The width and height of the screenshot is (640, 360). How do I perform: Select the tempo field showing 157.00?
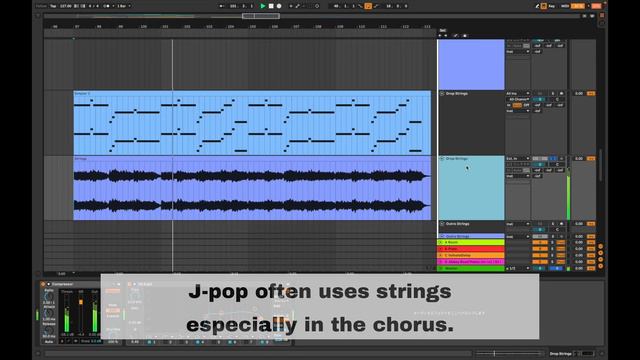pos(65,6)
